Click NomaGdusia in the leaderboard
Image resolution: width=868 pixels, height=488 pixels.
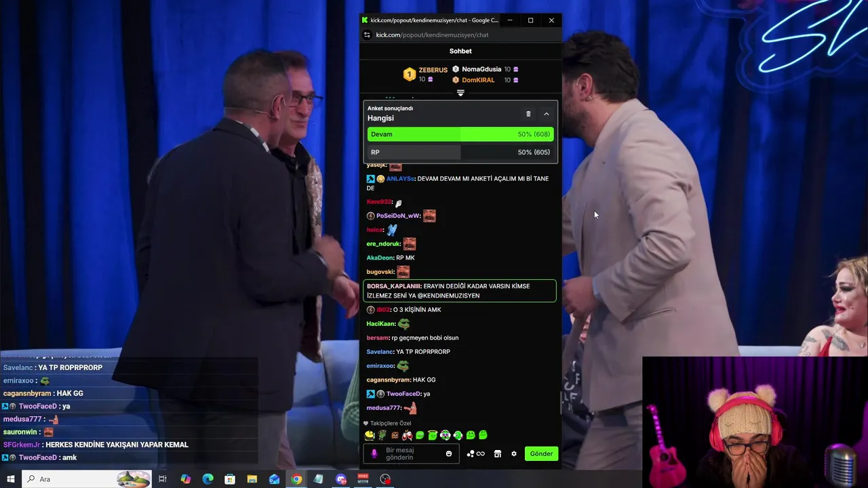click(x=481, y=69)
